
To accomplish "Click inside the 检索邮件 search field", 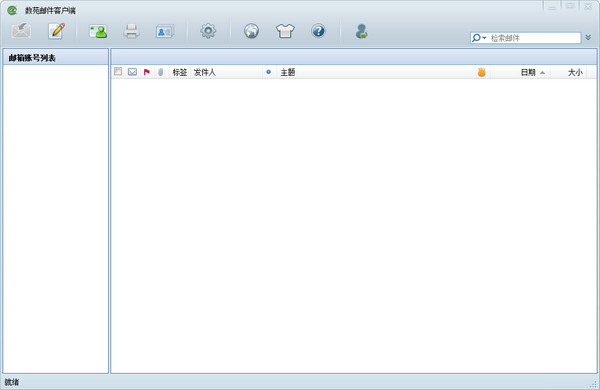I will (535, 38).
